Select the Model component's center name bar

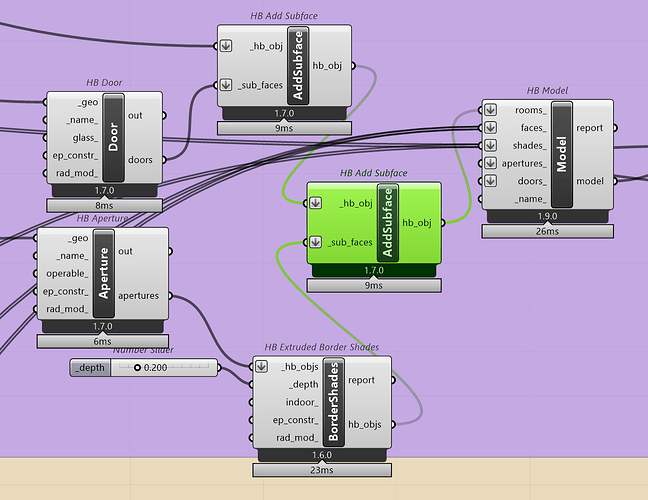pos(561,155)
